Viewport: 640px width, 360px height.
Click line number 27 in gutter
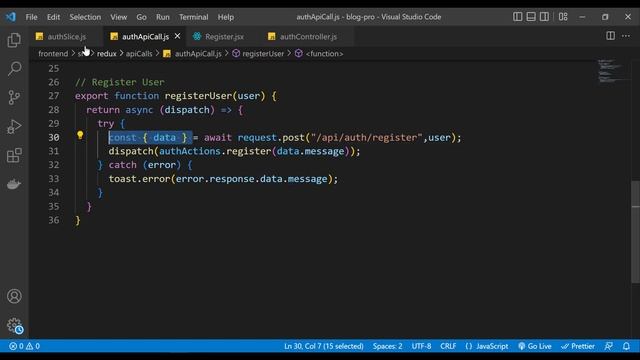(x=53, y=96)
